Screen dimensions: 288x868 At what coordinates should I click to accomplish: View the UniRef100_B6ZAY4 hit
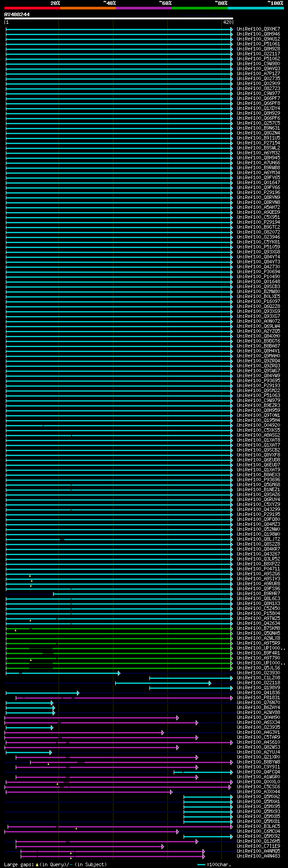point(258,708)
